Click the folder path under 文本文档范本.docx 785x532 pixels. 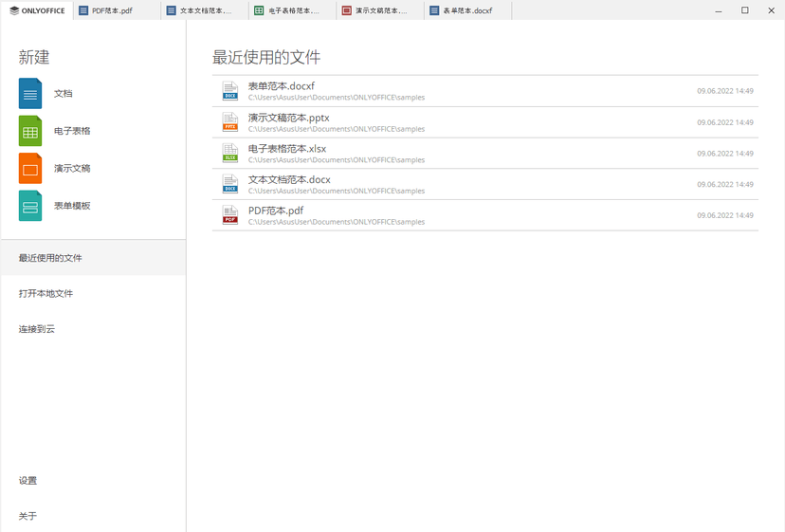337,191
